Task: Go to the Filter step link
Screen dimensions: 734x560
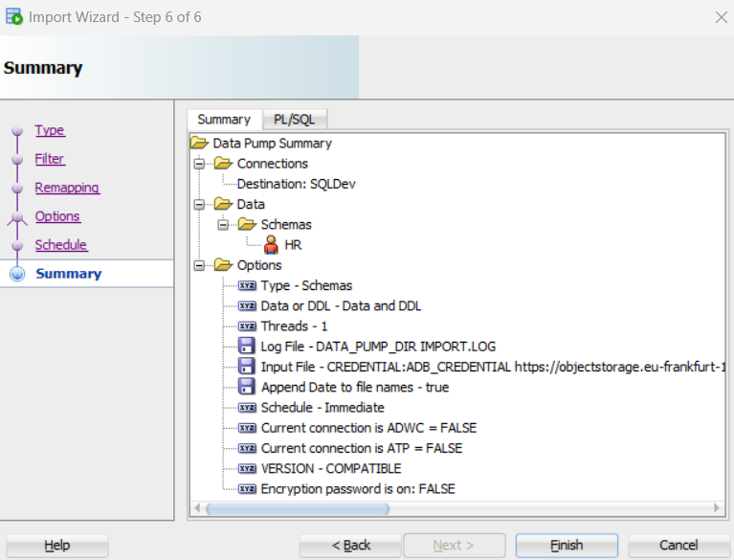Action: pos(50,159)
